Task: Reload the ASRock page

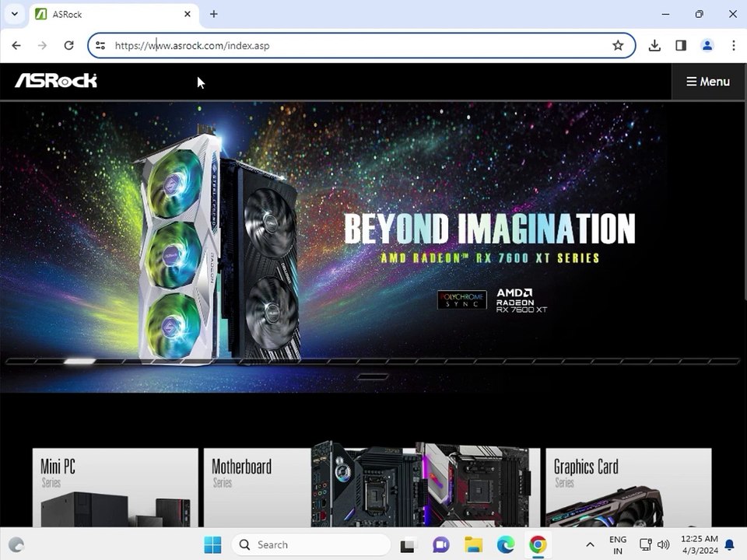Action: tap(69, 45)
